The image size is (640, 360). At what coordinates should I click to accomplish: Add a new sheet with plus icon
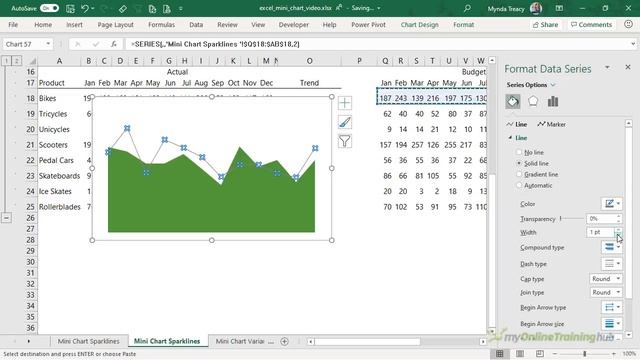click(x=284, y=341)
